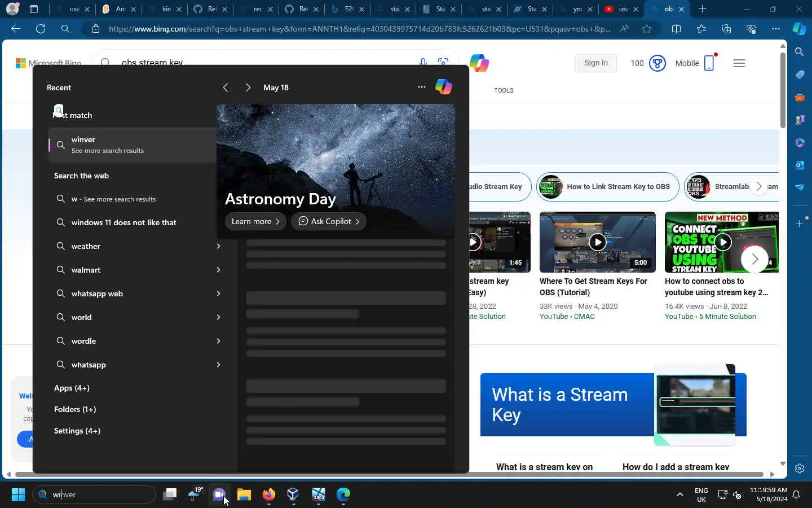Open the Edge Collections icon
Screen dimensions: 812x508
click(x=726, y=29)
